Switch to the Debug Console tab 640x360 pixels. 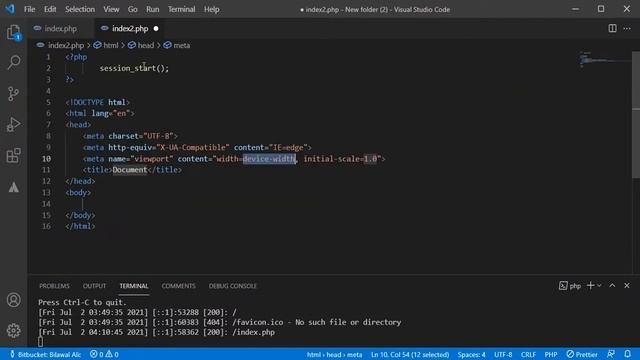(x=233, y=286)
